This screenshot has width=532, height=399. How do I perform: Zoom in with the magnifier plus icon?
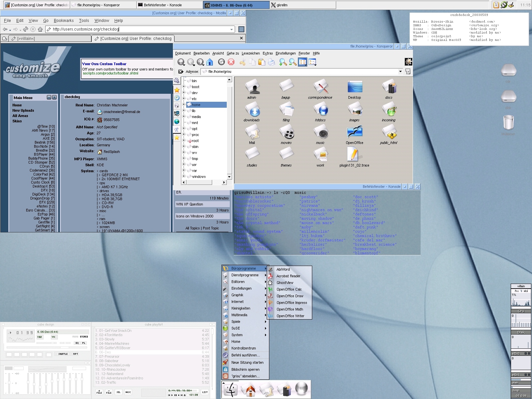283,62
